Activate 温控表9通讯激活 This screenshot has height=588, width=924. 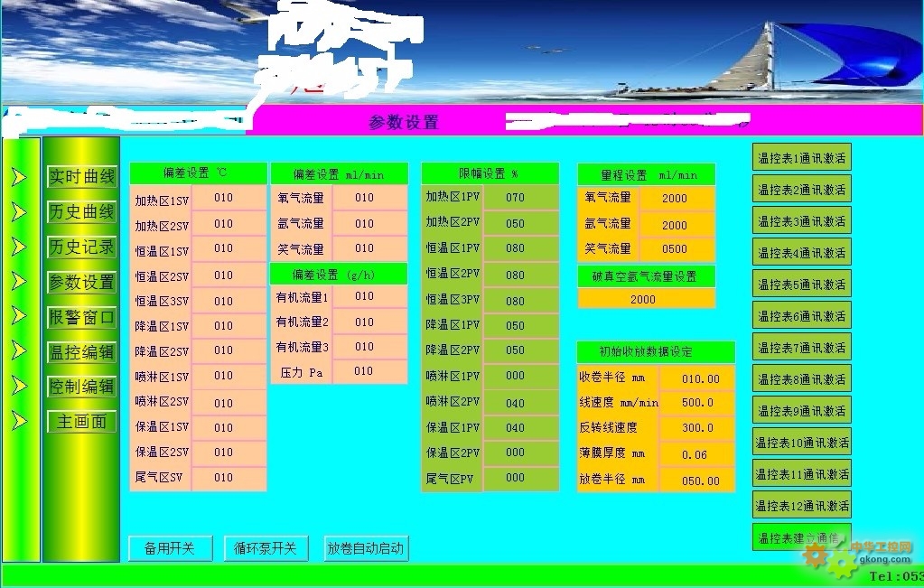pyautogui.click(x=801, y=411)
